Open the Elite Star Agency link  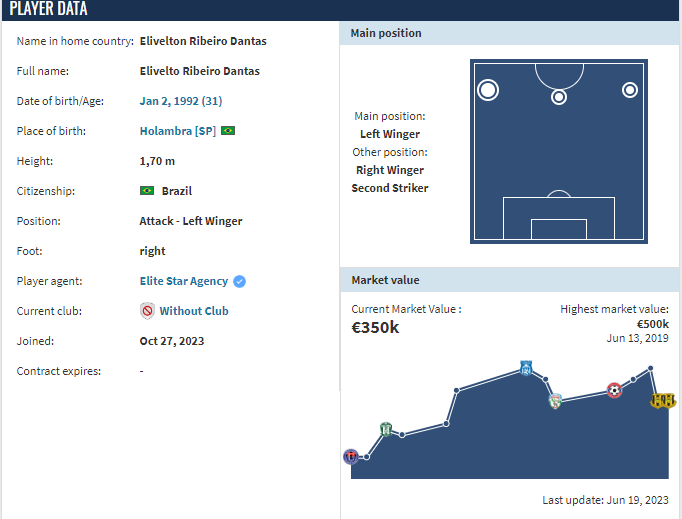click(x=183, y=281)
